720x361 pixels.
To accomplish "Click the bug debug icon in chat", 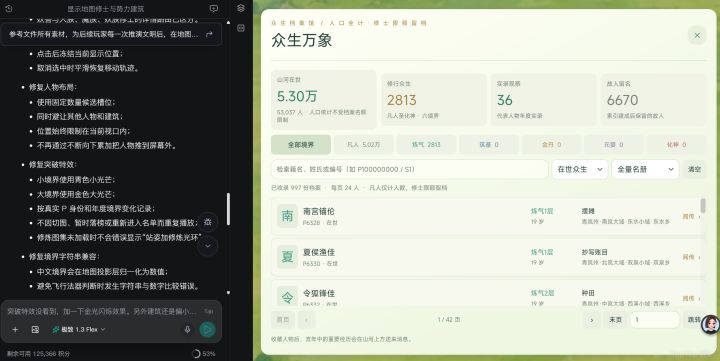I will [208, 222].
